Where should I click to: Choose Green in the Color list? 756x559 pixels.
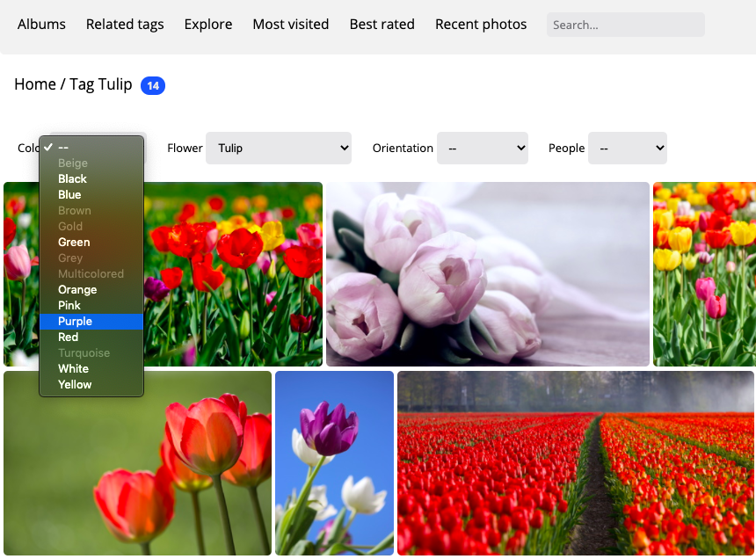click(91, 242)
